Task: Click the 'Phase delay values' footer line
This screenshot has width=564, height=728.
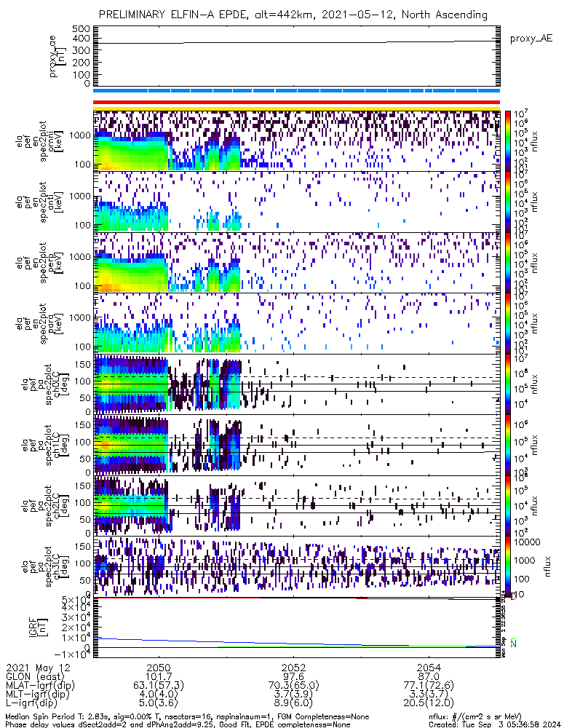Action: coord(178,724)
